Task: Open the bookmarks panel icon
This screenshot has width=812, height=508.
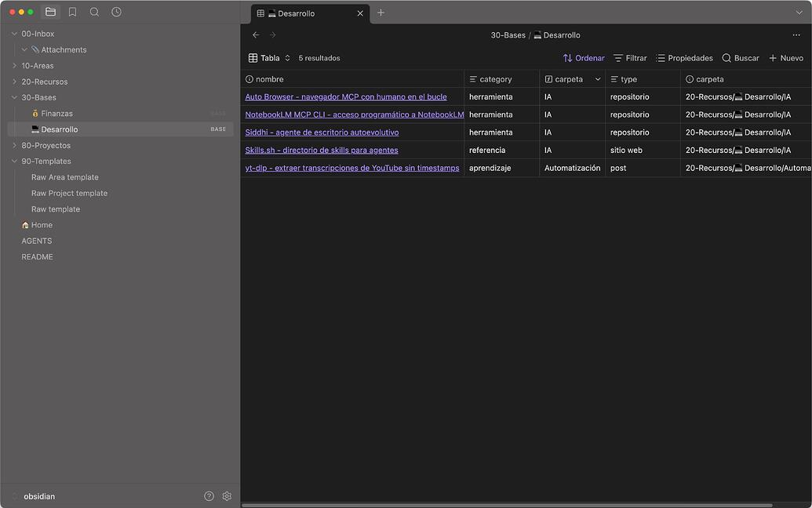Action: point(72,12)
